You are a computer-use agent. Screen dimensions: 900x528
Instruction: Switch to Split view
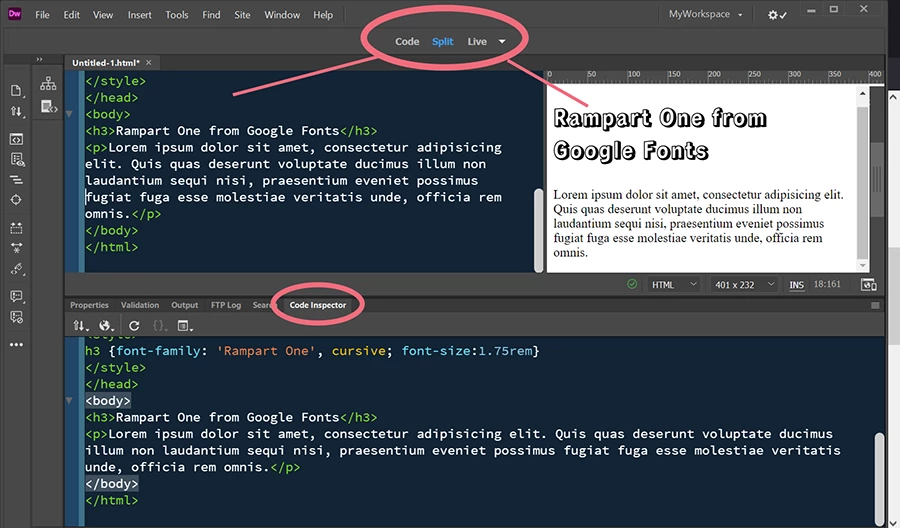click(443, 41)
